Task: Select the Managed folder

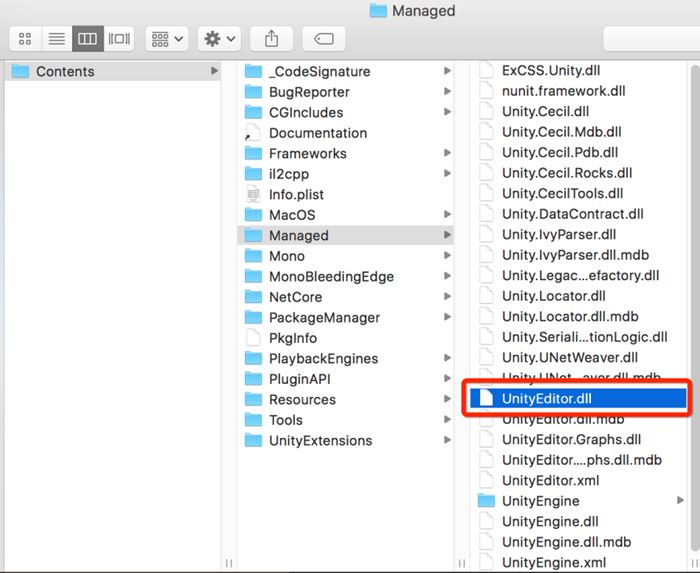Action: (x=298, y=236)
